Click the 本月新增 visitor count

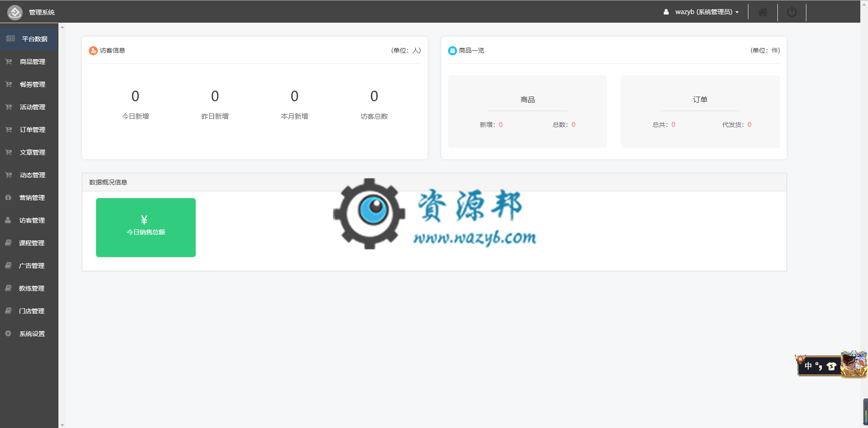click(294, 96)
